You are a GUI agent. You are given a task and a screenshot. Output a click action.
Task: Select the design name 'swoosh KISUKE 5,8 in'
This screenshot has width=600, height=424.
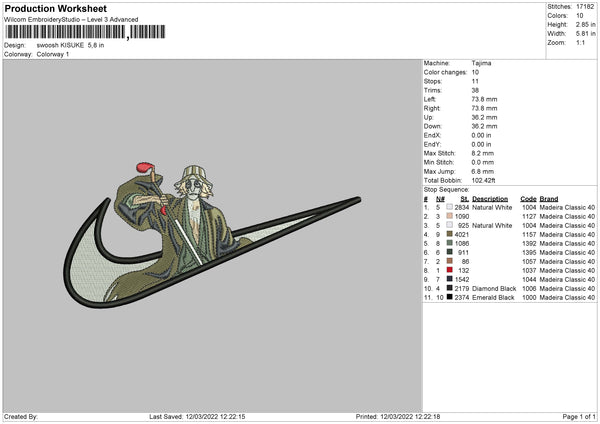(70, 45)
